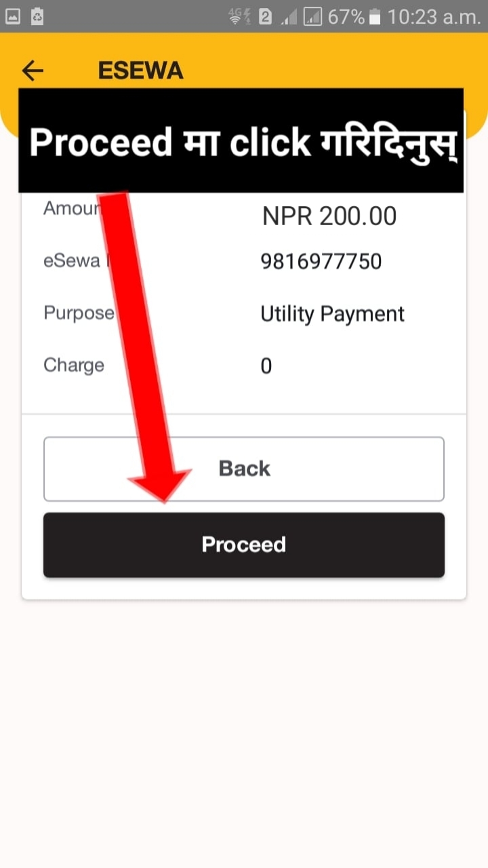Tap the black Nepali instruction banner
The image size is (488, 868).
tap(241, 141)
